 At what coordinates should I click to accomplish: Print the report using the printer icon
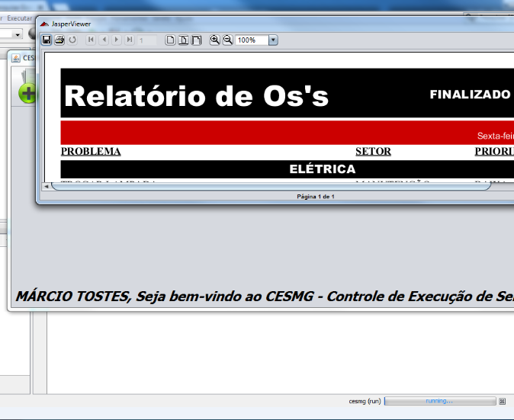coord(59,40)
